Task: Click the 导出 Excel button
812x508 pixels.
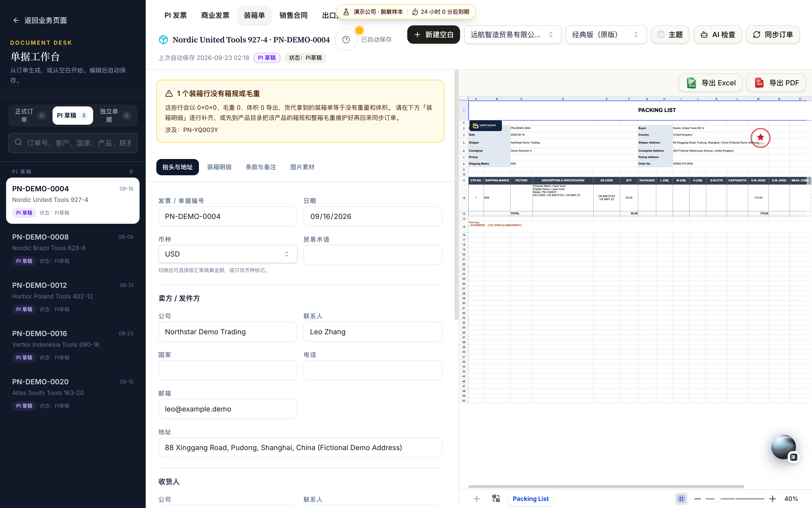Action: click(710, 83)
